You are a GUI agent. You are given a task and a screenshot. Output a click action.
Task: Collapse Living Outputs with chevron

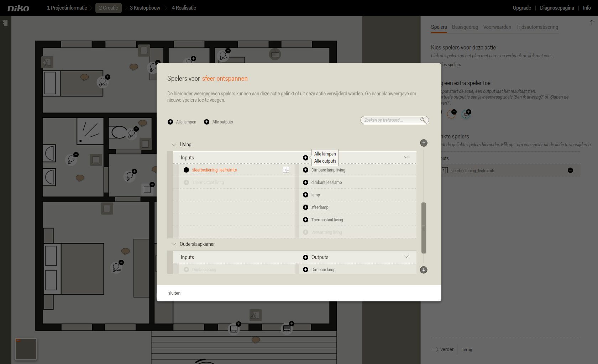point(406,157)
